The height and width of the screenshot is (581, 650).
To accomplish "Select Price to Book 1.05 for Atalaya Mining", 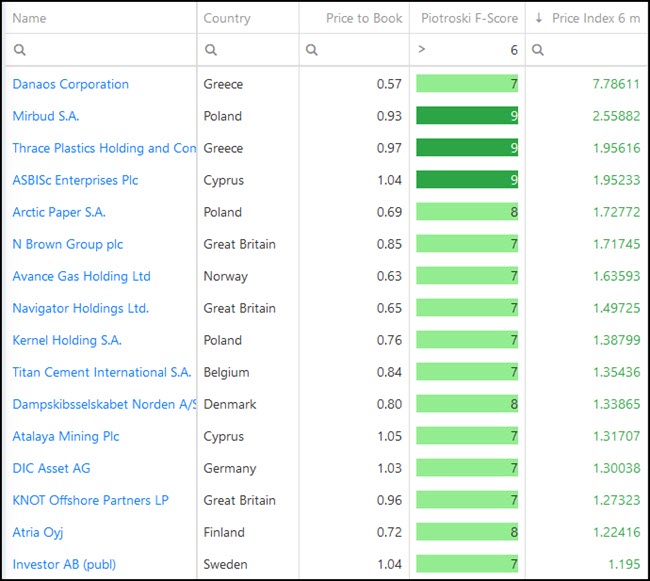I will (389, 436).
